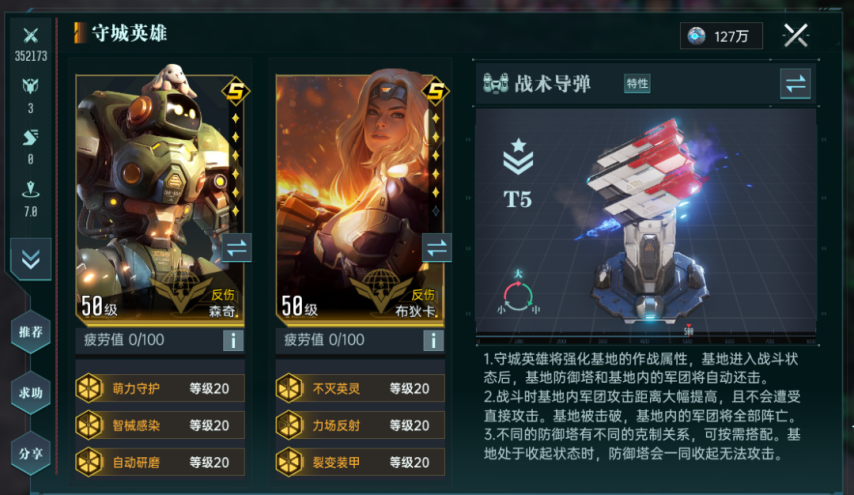
Task: Click the range marker on tower scale
Action: tap(688, 331)
